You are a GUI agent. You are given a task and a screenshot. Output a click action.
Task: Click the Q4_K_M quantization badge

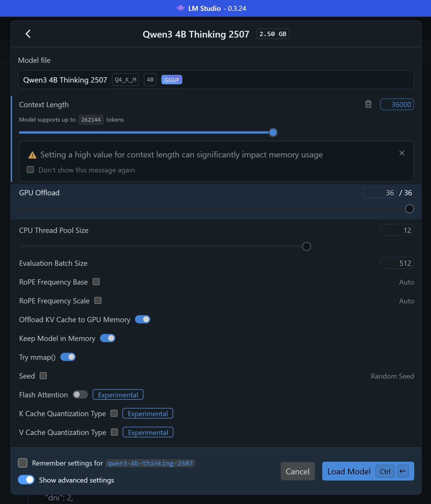coord(126,80)
